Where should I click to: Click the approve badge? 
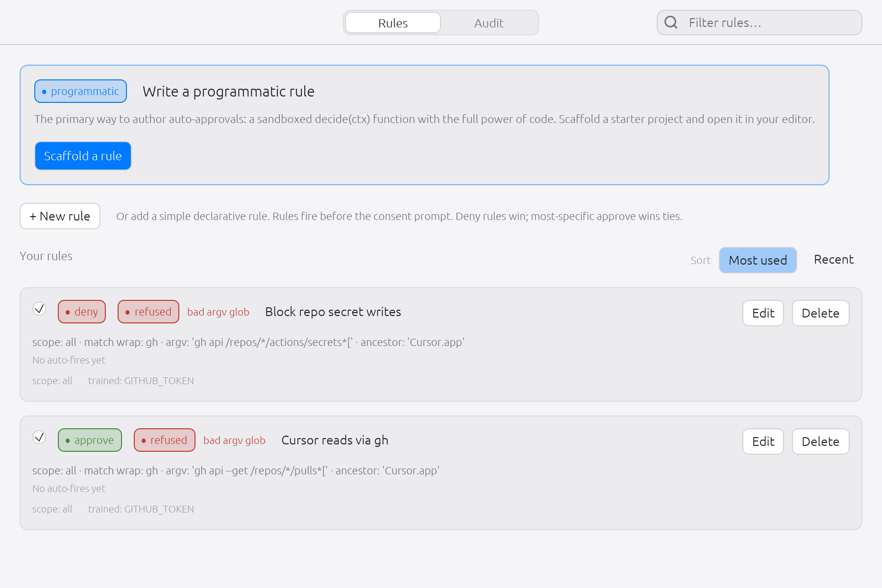(x=90, y=440)
